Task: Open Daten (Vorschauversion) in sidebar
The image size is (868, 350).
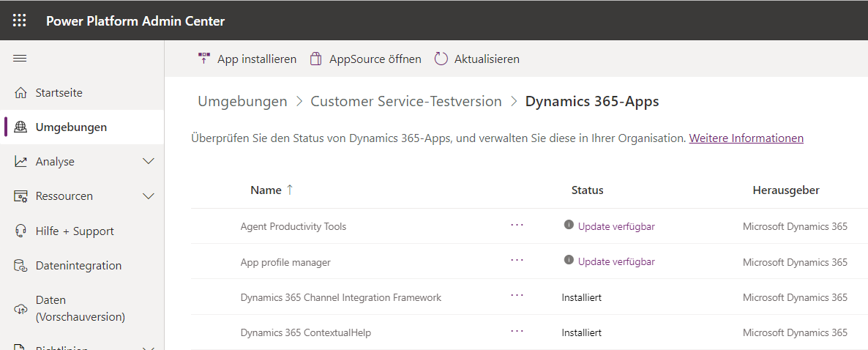Action: 82,308
